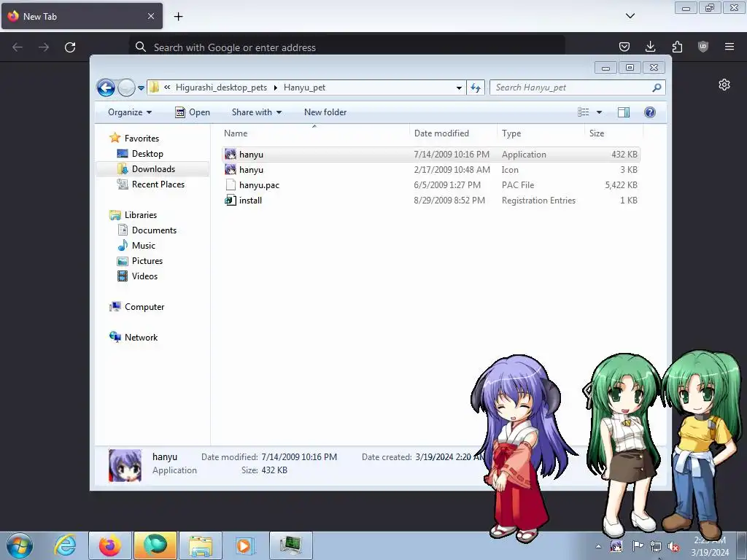
Task: Click the hanyu thumbnail in details pane
Action: 125,465
